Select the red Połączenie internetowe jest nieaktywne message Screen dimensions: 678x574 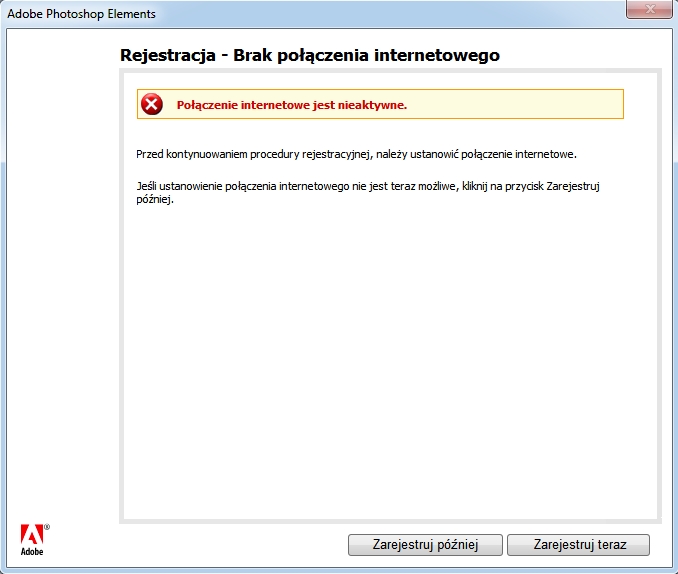click(x=291, y=104)
